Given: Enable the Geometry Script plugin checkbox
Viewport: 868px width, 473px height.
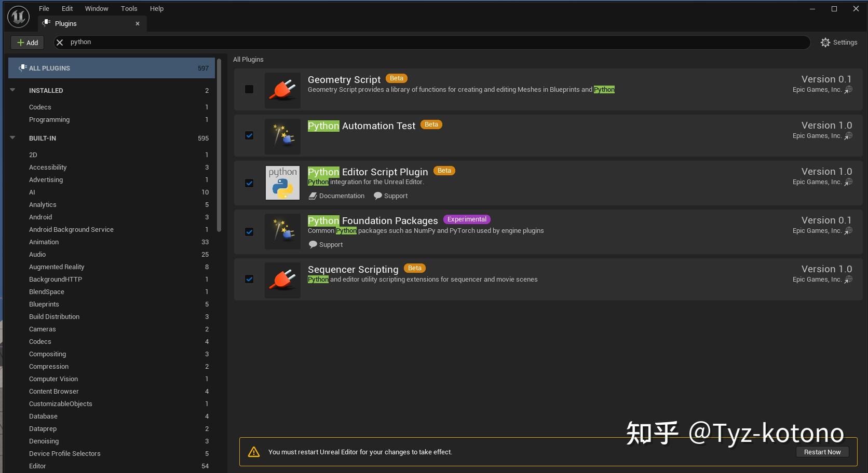Looking at the screenshot, I should (249, 89).
